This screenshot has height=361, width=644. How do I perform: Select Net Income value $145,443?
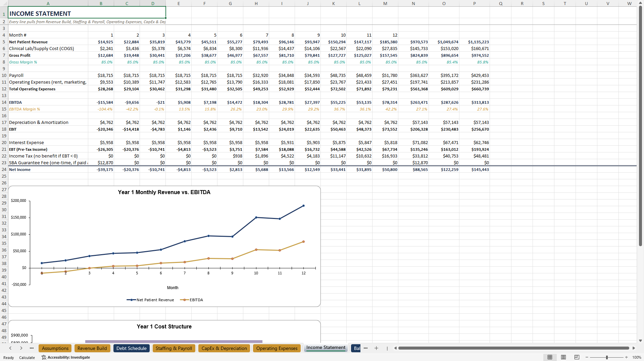pyautogui.click(x=474, y=169)
